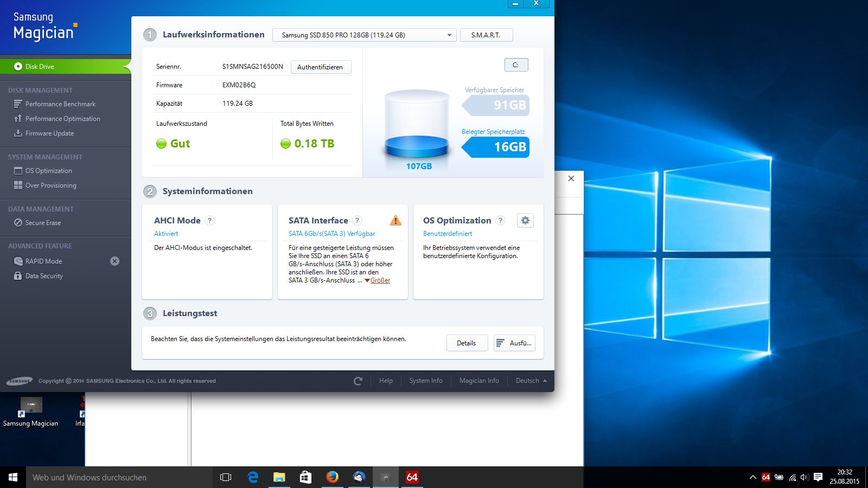Open Firefox from the taskbar

click(x=332, y=477)
